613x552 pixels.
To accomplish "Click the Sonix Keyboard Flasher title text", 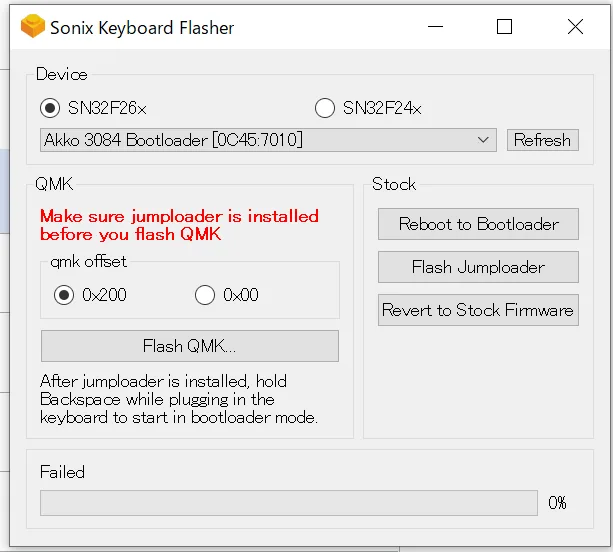I will click(x=142, y=28).
